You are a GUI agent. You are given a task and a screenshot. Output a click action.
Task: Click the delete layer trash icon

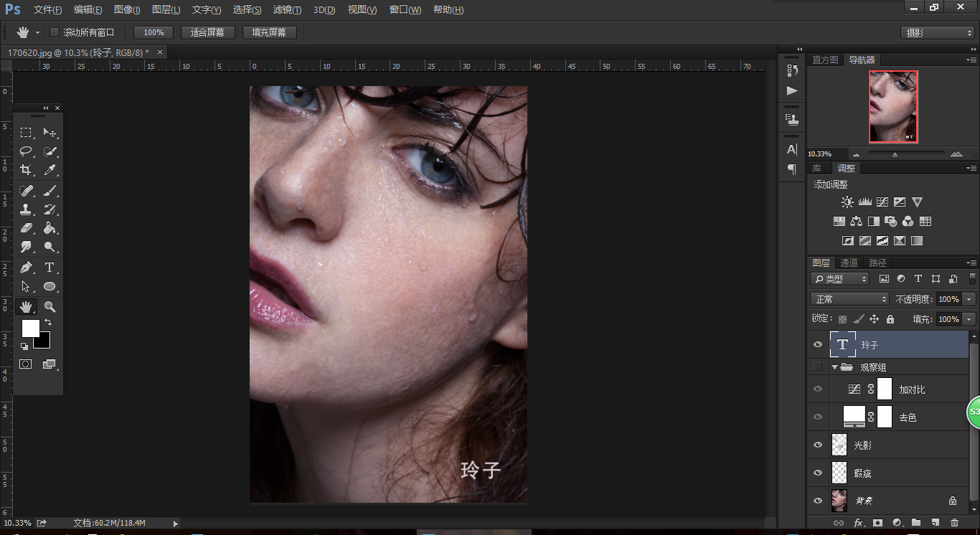pos(954,524)
